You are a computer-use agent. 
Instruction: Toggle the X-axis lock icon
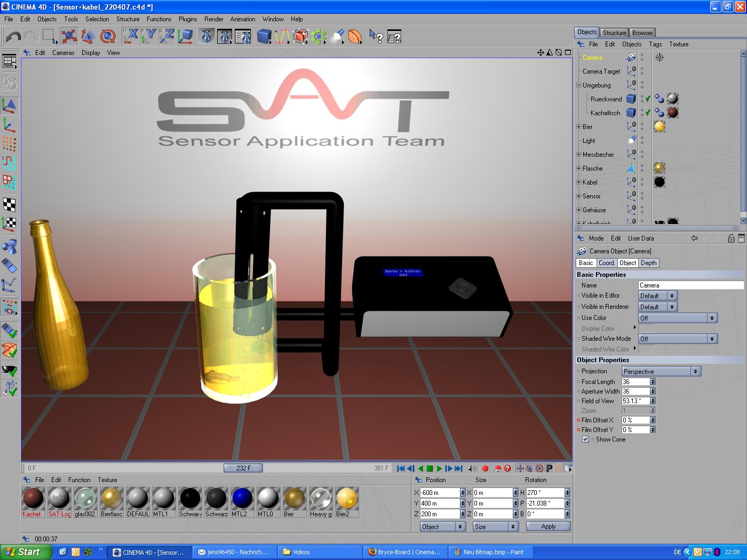point(130,36)
